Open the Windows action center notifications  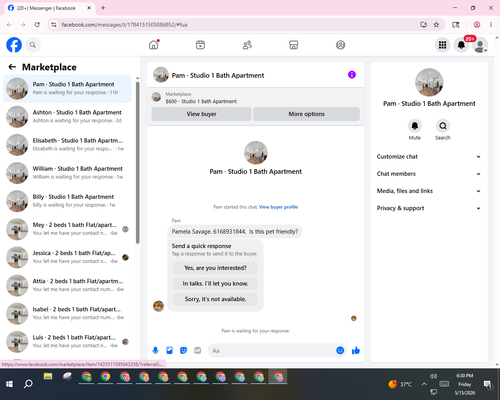pos(488,384)
